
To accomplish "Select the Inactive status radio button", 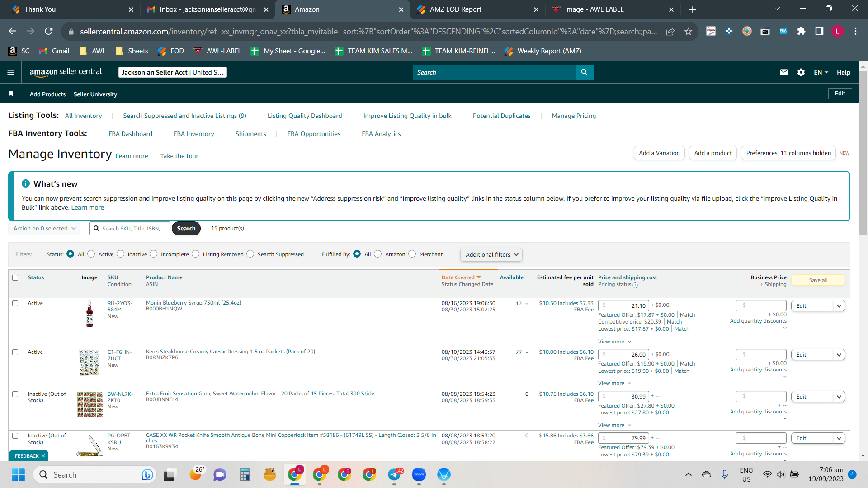I will [121, 254].
